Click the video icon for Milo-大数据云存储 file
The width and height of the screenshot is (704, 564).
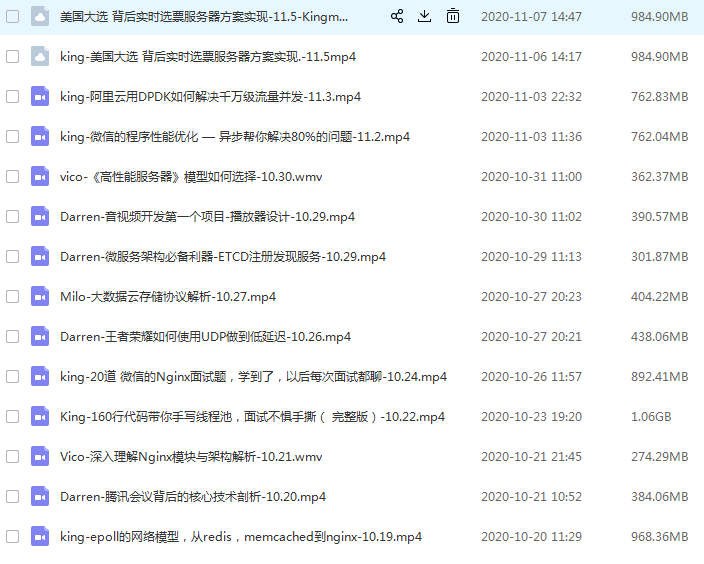[40, 296]
